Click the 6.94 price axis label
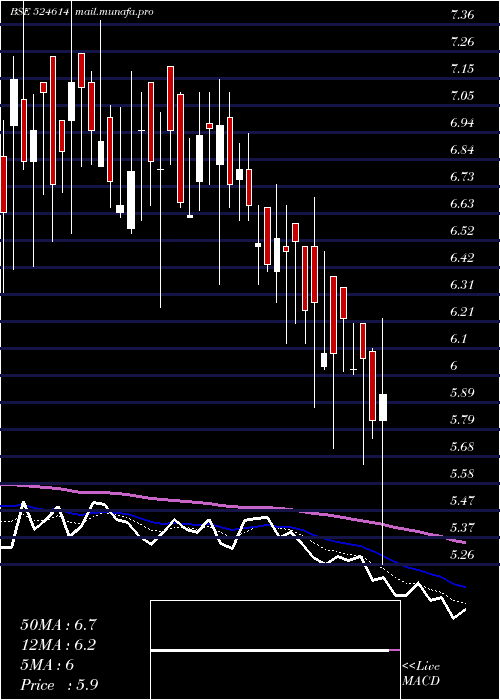 click(462, 123)
